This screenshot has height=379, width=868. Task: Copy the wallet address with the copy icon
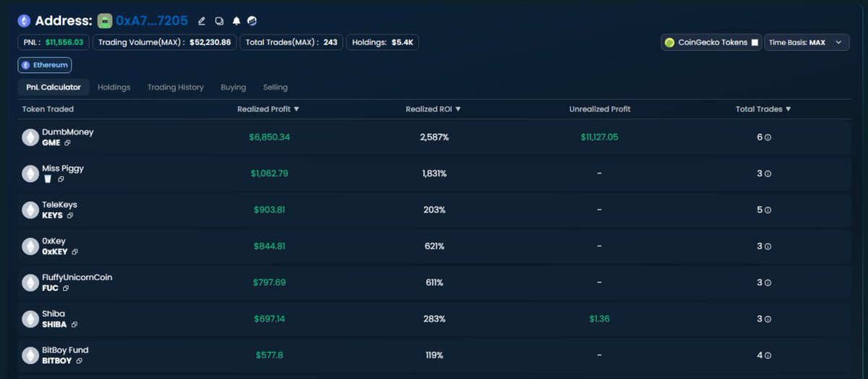219,21
